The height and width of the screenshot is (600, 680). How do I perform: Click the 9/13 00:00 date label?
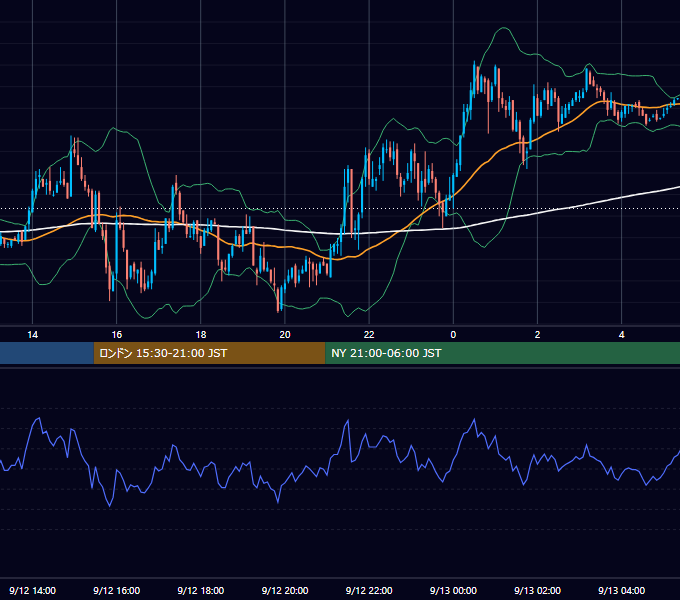click(453, 590)
